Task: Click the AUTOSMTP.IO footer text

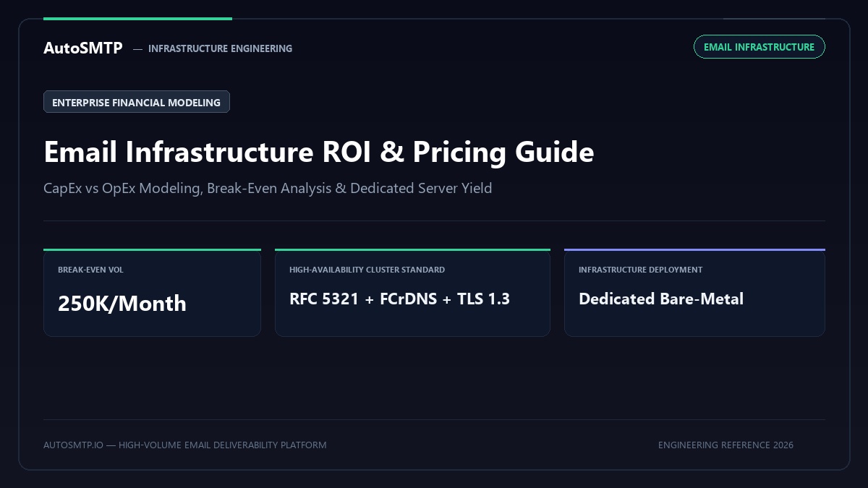Action: (185, 445)
